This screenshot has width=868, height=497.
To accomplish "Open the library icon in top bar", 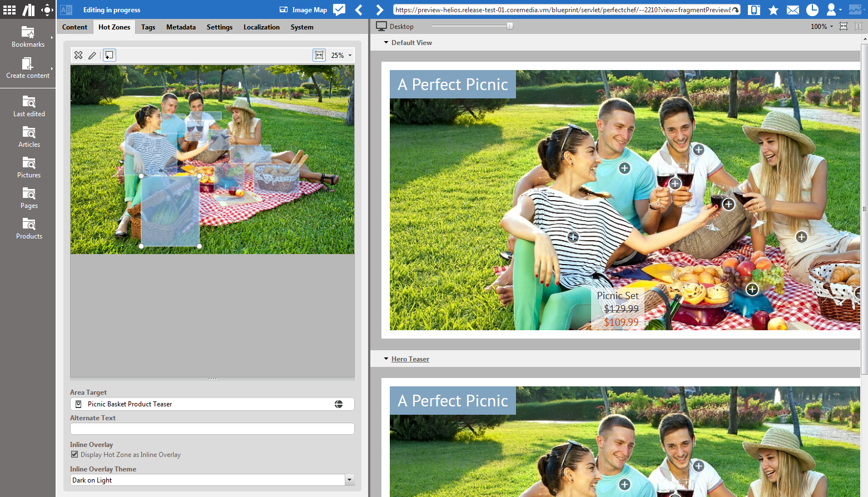I will pos(28,9).
